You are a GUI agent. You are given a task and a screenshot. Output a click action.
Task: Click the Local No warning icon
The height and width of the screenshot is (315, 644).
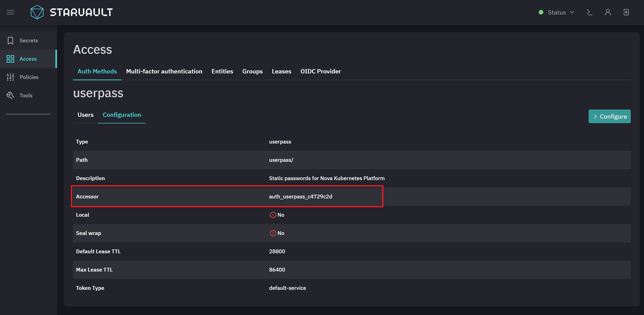click(x=273, y=215)
